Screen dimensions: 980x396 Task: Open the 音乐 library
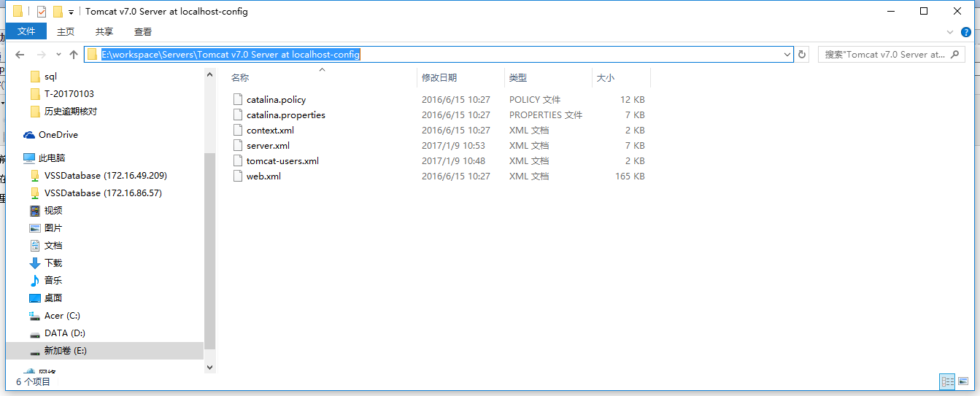coord(53,281)
